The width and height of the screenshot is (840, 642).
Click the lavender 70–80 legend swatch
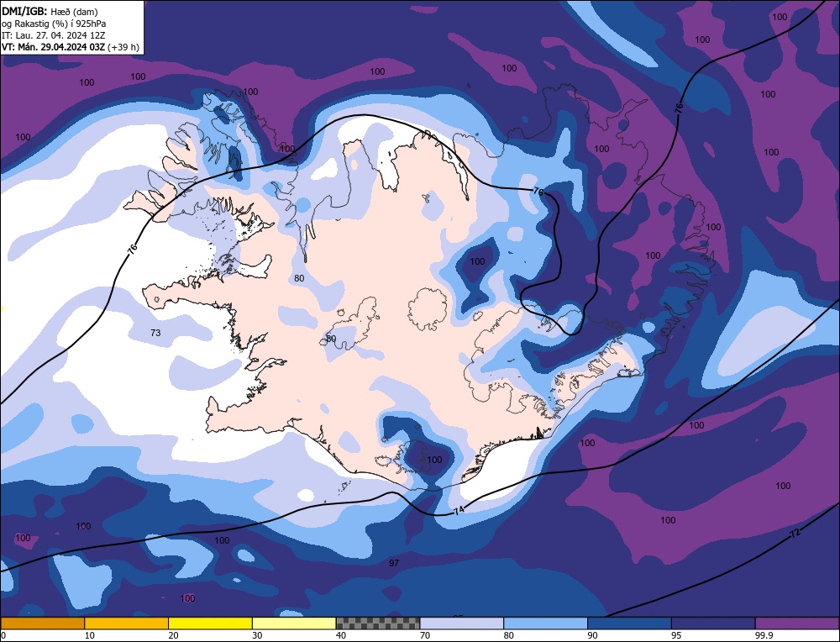pyautogui.click(x=462, y=623)
